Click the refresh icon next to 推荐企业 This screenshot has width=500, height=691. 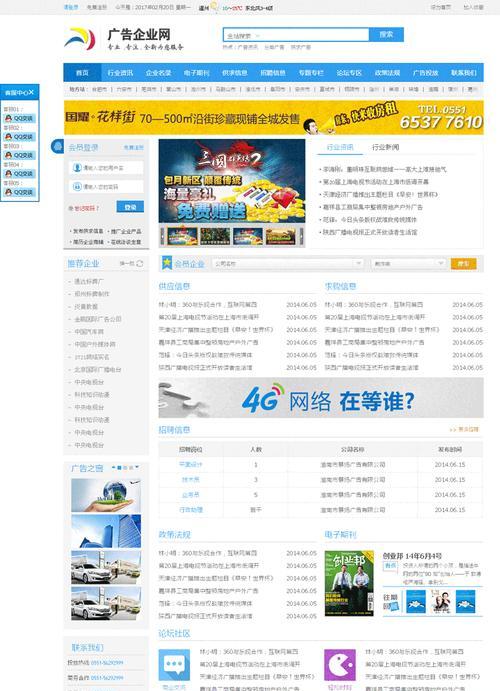(140, 264)
